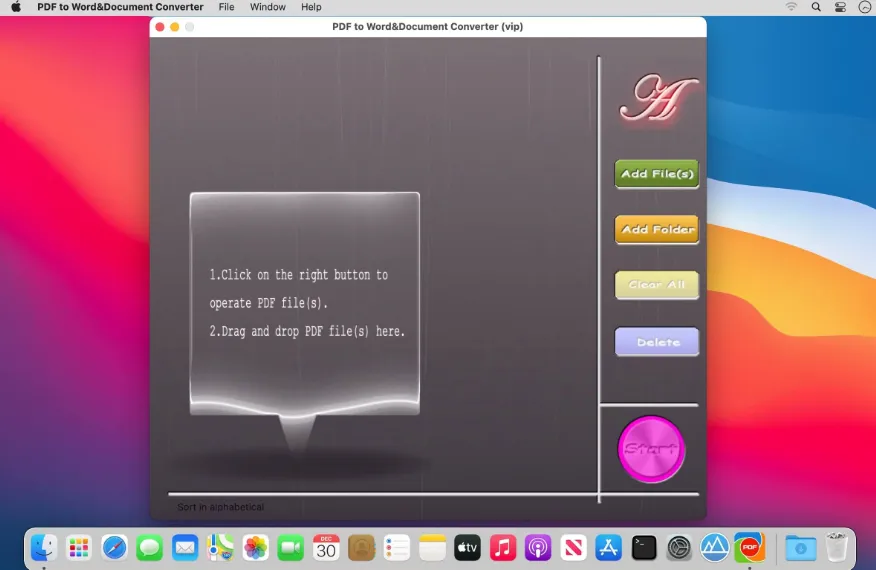Select the Delete button

[656, 341]
